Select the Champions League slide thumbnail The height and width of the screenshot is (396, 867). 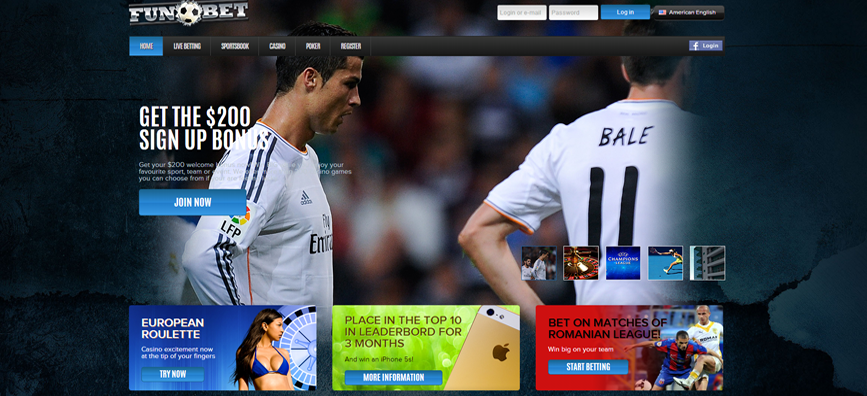[623, 263]
